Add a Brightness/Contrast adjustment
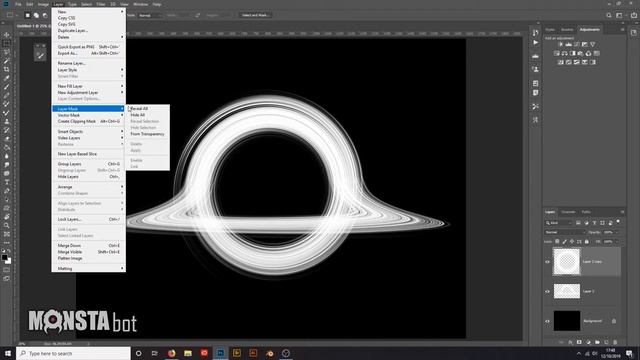This screenshot has height=360, width=640. 561,44
